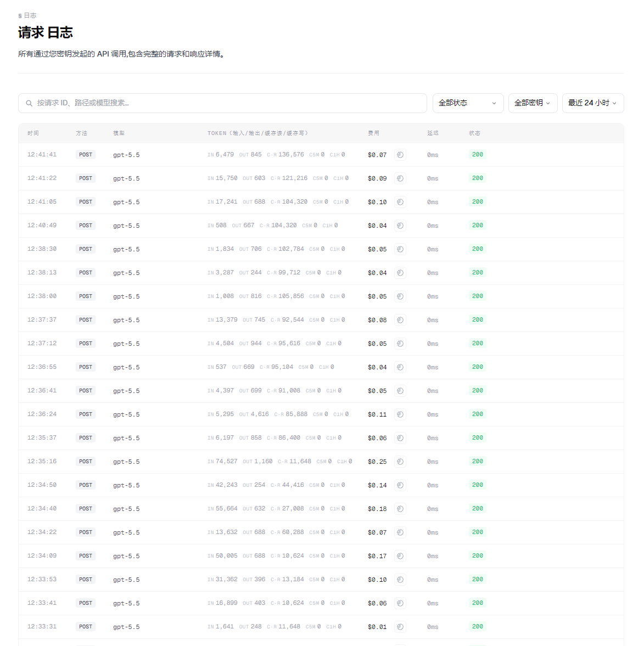This screenshot has width=644, height=646.
Task: Select the 12:41:41 timestamp cell
Action: (42, 154)
